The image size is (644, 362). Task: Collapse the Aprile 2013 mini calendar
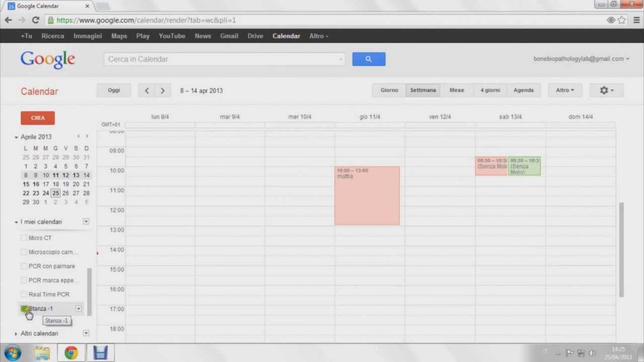(16, 137)
